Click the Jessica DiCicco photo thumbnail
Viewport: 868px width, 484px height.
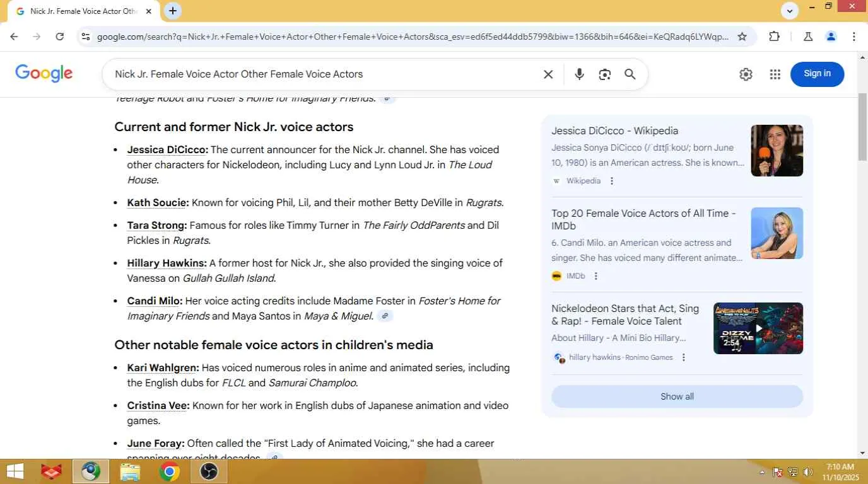777,151
